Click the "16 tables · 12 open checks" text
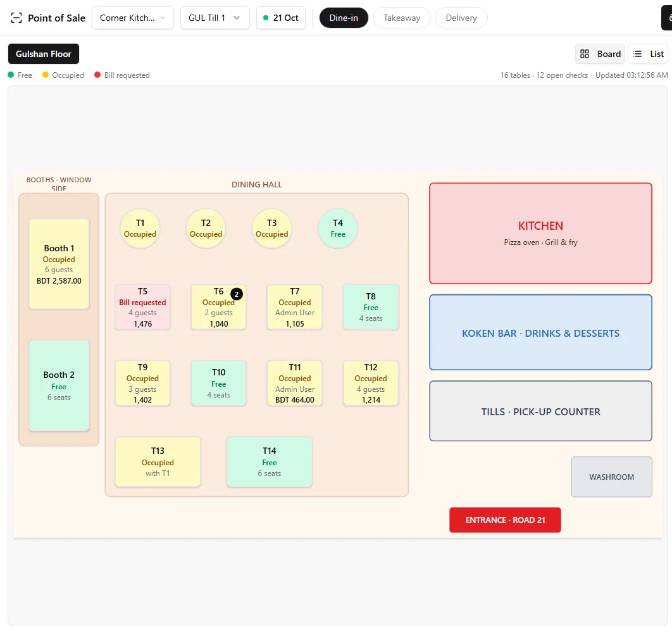The height and width of the screenshot is (633, 672). [x=544, y=75]
